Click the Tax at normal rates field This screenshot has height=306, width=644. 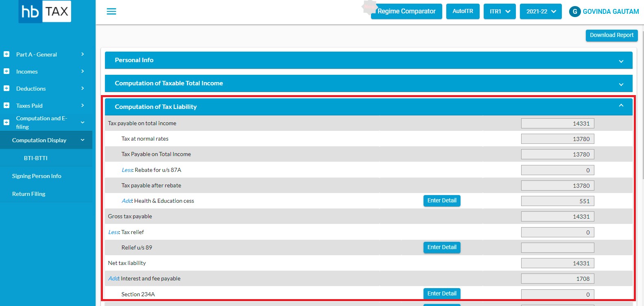point(558,139)
